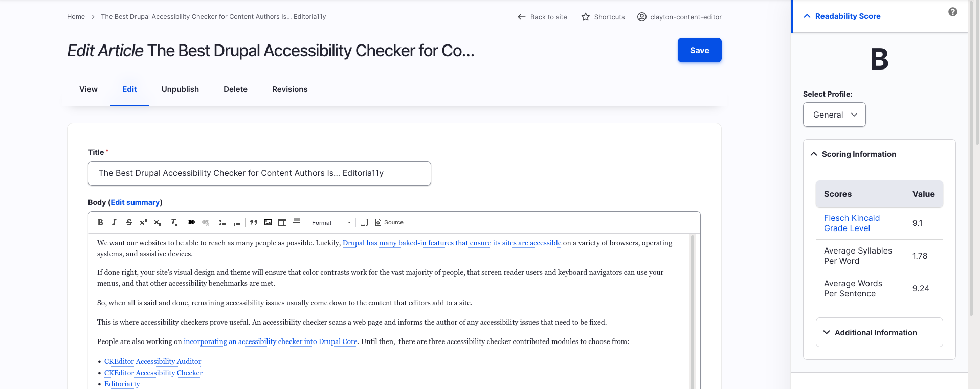980x389 pixels.
Task: Save the article
Action: 699,50
